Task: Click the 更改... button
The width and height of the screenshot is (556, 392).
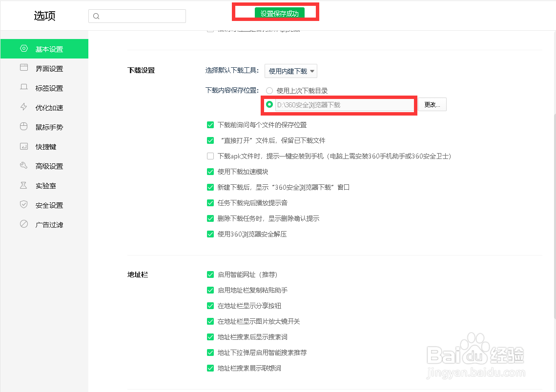Action: click(x=432, y=104)
